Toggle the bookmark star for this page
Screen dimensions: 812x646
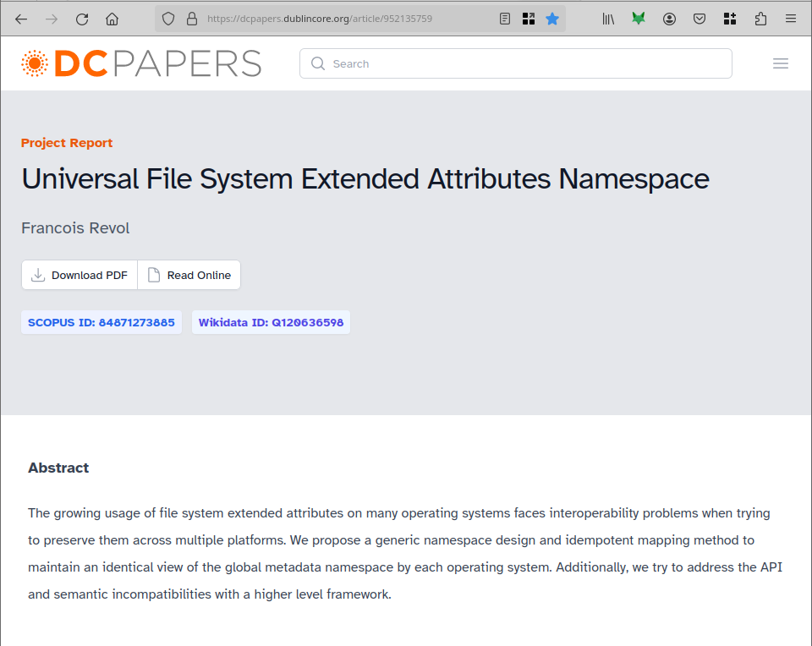coord(552,19)
